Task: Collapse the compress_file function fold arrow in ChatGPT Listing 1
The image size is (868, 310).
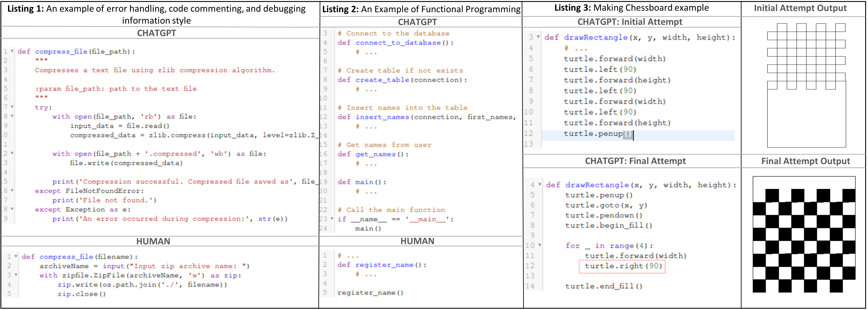Action: pyautogui.click(x=12, y=51)
